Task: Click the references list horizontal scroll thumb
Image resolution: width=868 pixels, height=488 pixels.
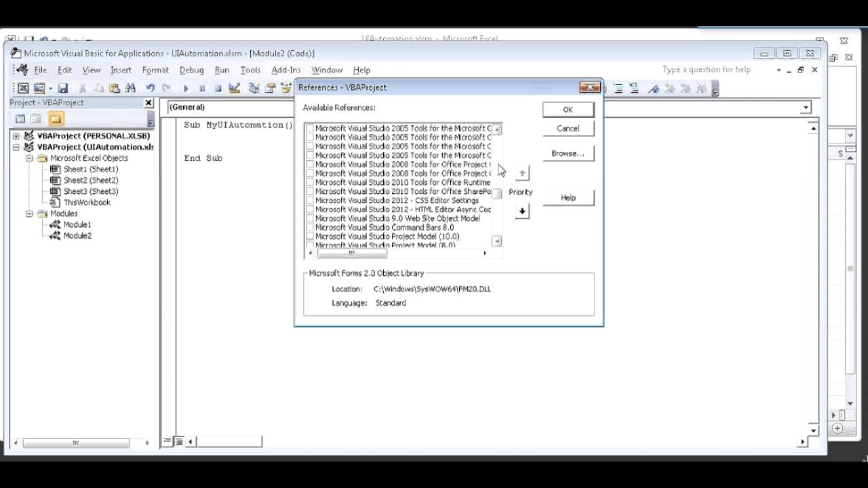Action: [352, 253]
